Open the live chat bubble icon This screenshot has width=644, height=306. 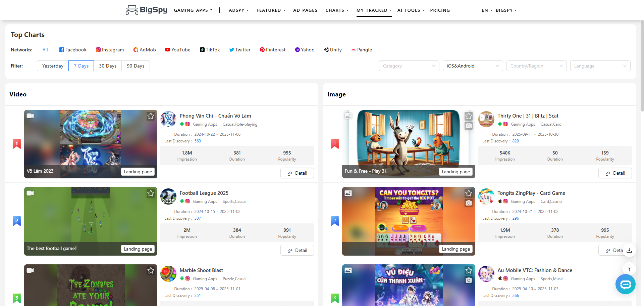625,284
